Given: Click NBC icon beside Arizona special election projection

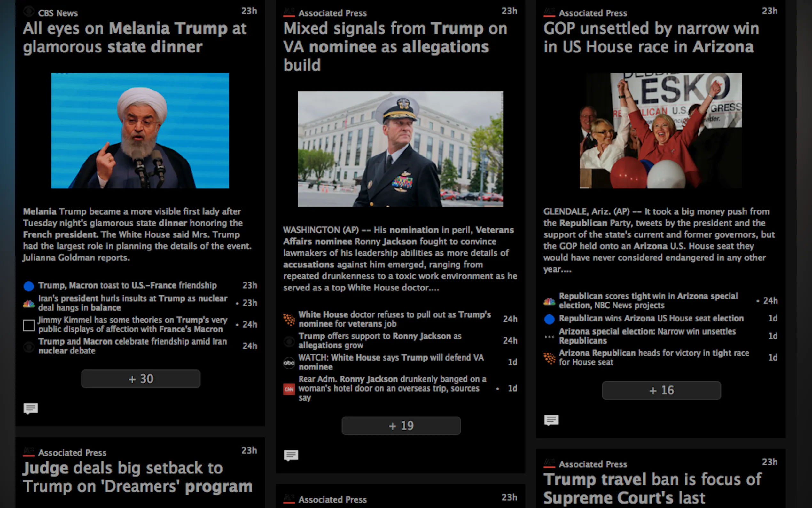Looking at the screenshot, I should pos(550,301).
